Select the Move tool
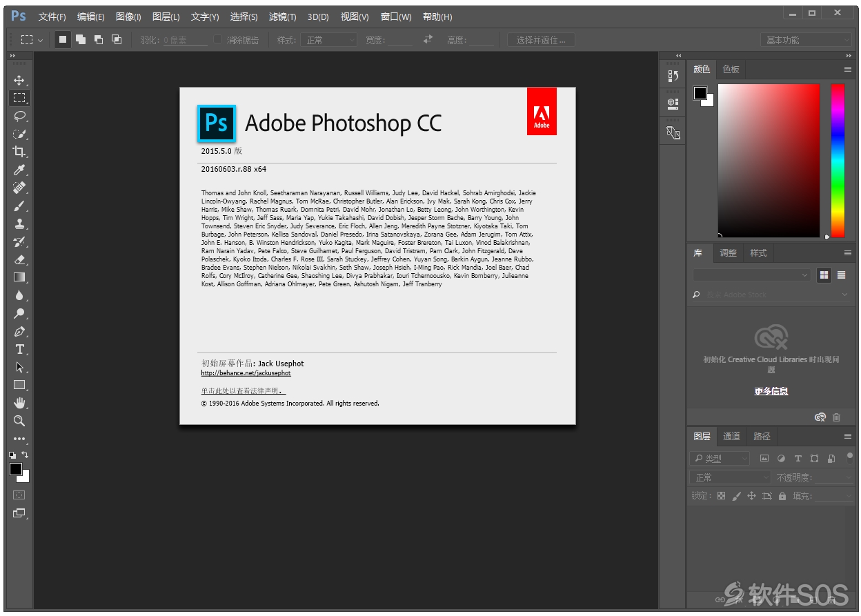861x616 pixels. click(x=19, y=80)
